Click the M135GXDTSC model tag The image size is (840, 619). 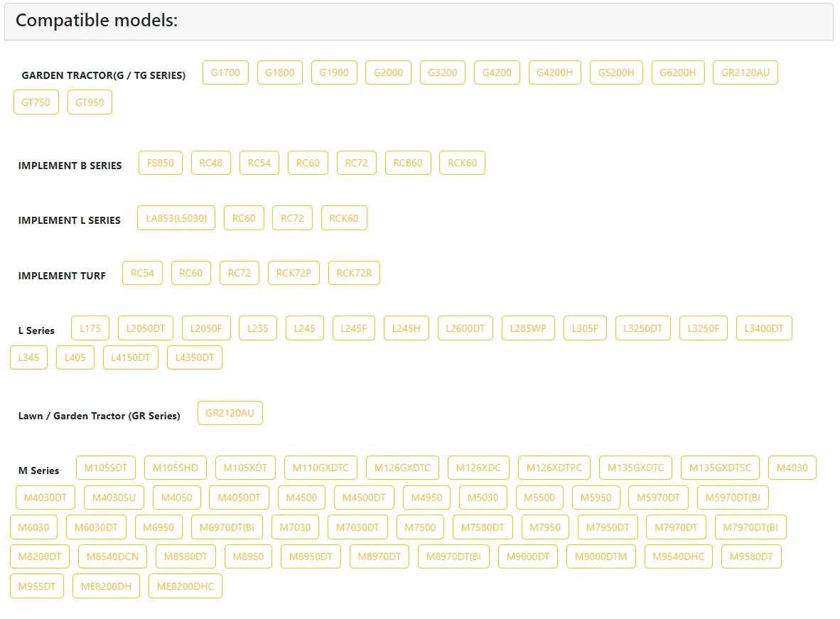[720, 468]
